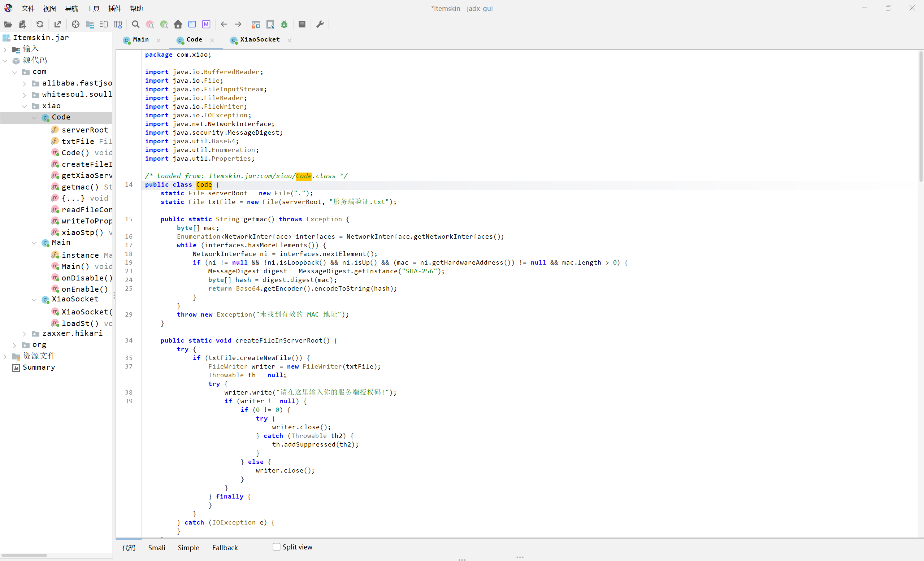
Task: Jump to the main activity via home icon
Action: [178, 24]
